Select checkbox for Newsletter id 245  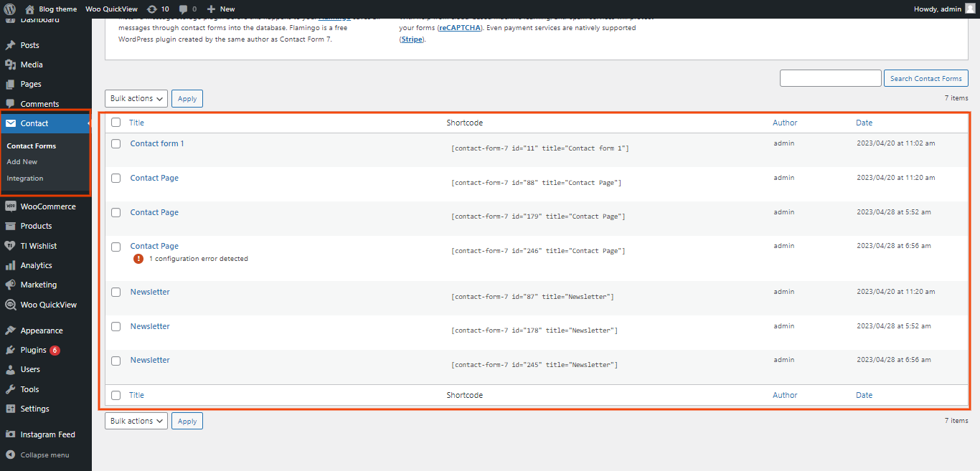(x=116, y=361)
